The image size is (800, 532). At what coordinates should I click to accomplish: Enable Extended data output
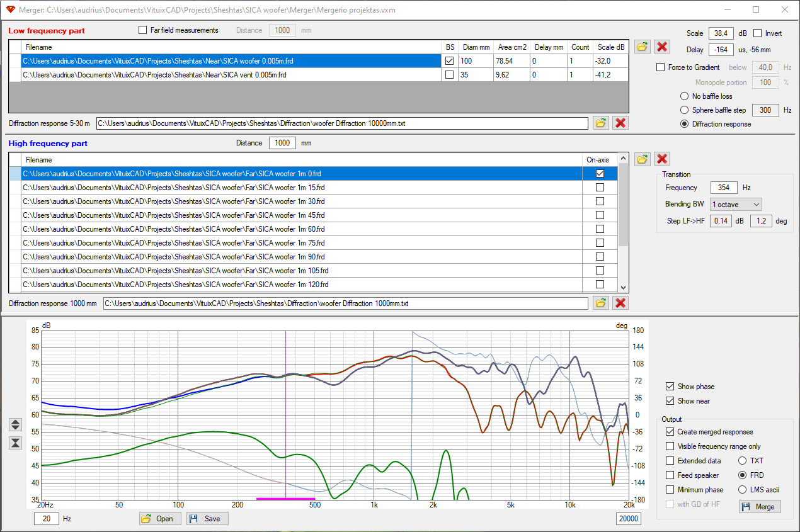670,461
